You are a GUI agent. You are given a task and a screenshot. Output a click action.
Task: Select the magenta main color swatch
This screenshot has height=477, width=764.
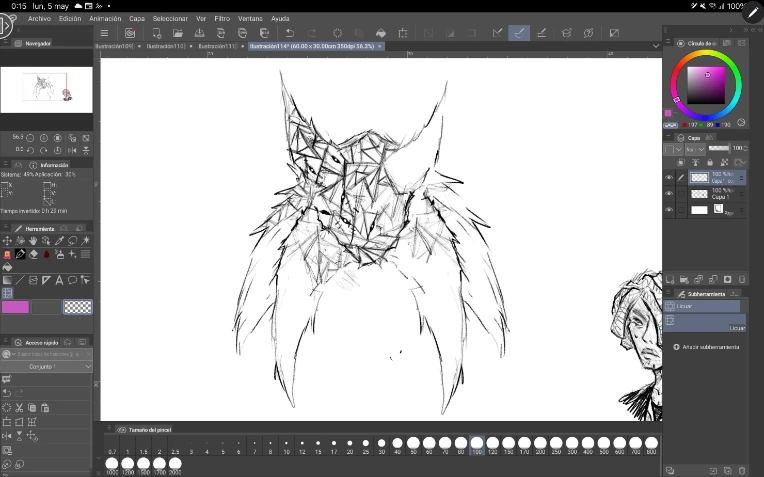click(x=16, y=307)
